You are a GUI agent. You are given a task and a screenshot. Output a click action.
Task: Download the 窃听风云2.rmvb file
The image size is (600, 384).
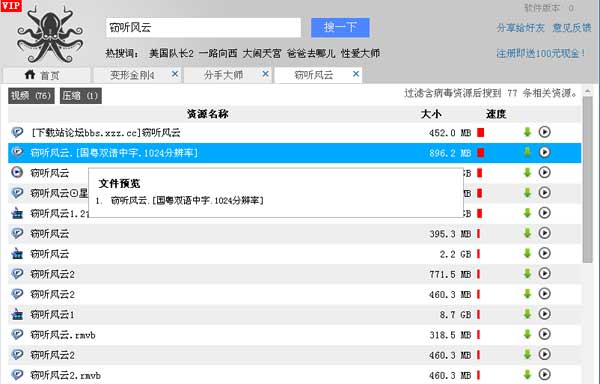coord(527,375)
